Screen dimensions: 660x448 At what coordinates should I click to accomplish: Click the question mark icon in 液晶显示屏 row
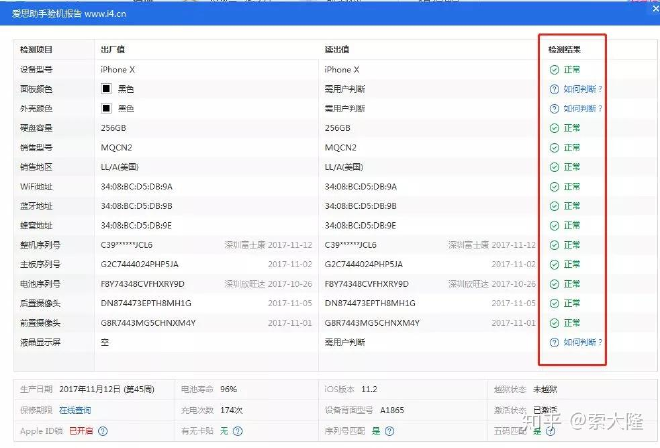click(x=554, y=343)
